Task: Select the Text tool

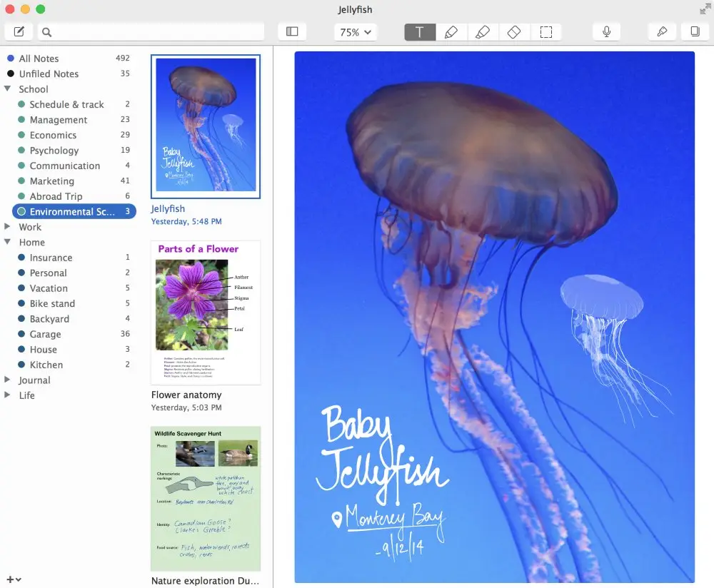Action: coord(420,32)
